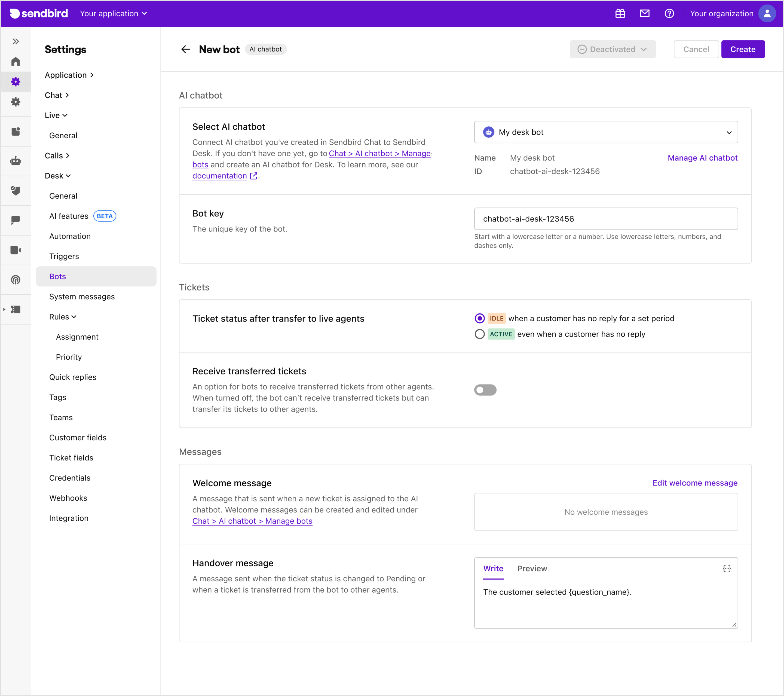This screenshot has height=696, width=784.
Task: Open System messages in Desk settings
Action: tap(82, 297)
